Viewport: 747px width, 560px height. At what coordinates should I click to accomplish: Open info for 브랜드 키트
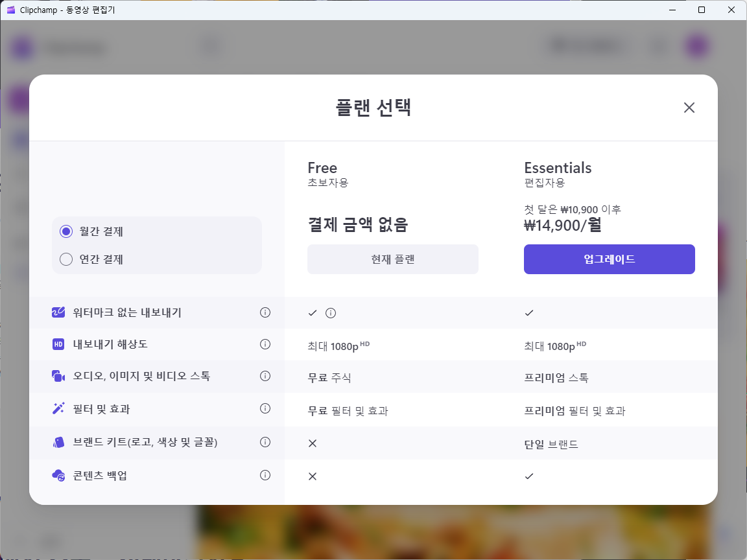(265, 443)
